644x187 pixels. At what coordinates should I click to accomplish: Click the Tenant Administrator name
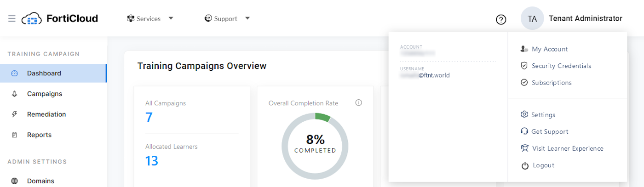tap(585, 18)
